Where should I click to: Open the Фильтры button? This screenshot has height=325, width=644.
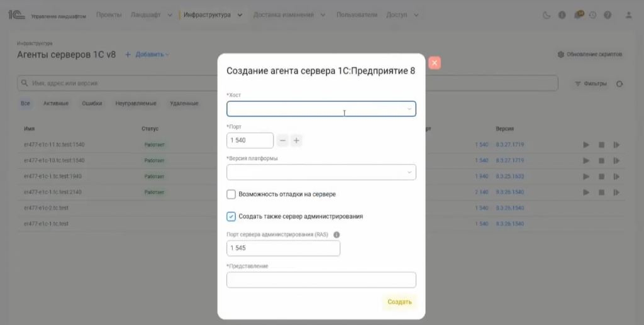(x=591, y=84)
